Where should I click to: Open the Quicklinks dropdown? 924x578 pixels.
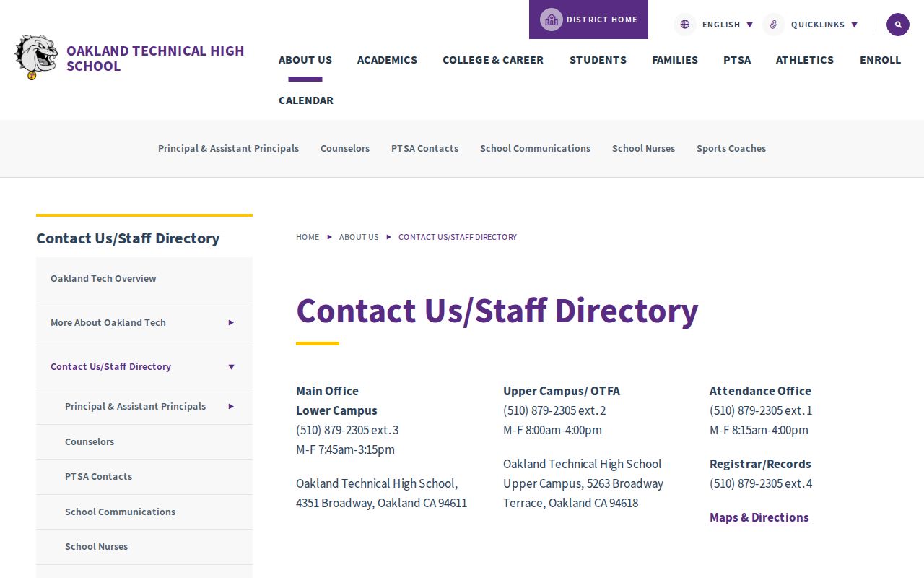(x=824, y=25)
